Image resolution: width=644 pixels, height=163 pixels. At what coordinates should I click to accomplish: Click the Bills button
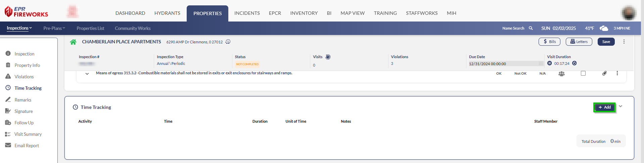tap(549, 42)
